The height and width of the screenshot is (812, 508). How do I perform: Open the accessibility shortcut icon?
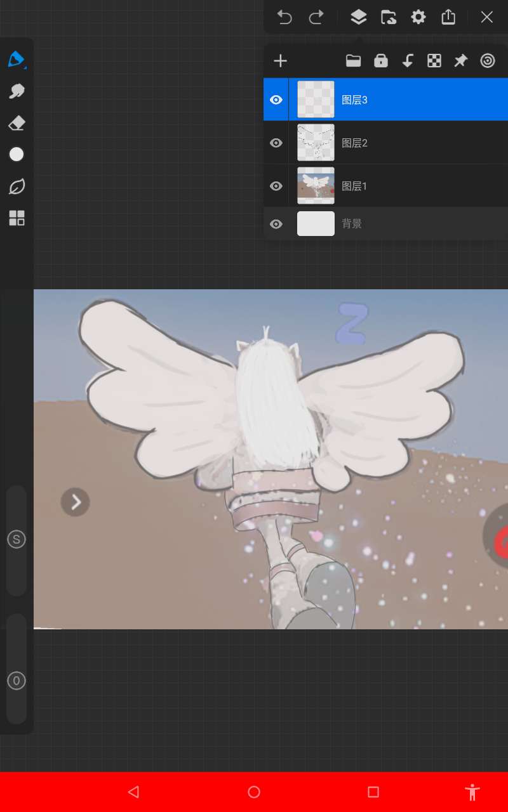(x=472, y=792)
